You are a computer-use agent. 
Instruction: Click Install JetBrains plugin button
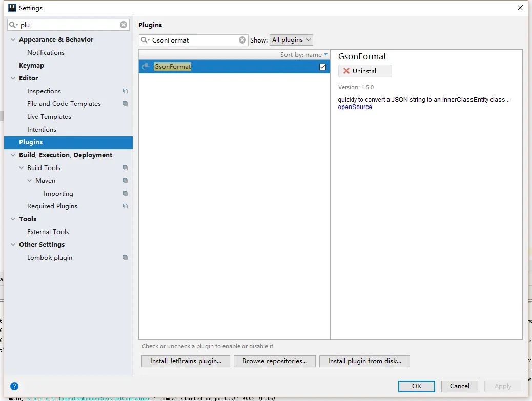[186, 361]
